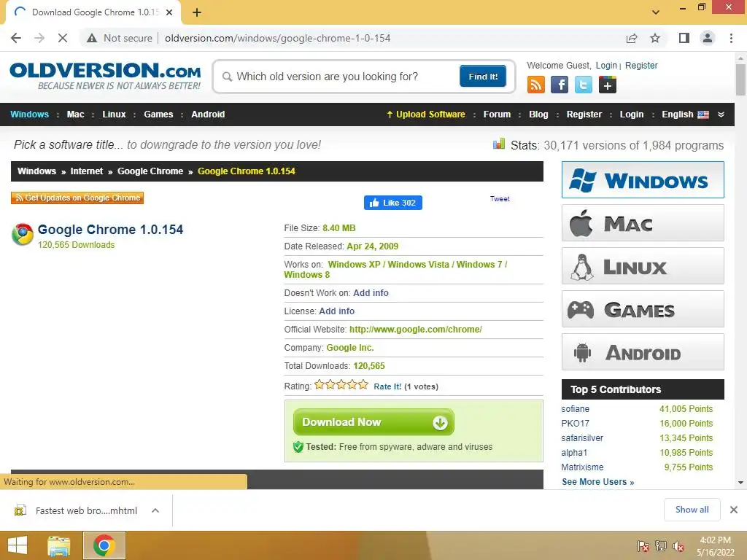
Task: Click the plus share icon
Action: pyautogui.click(x=608, y=85)
